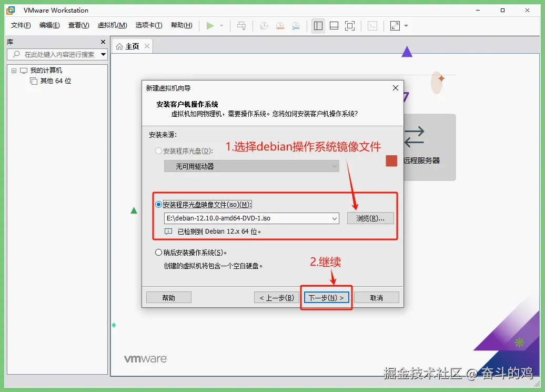Click the console view toolbar icon
Viewport: 545px width, 392px height.
(372, 26)
